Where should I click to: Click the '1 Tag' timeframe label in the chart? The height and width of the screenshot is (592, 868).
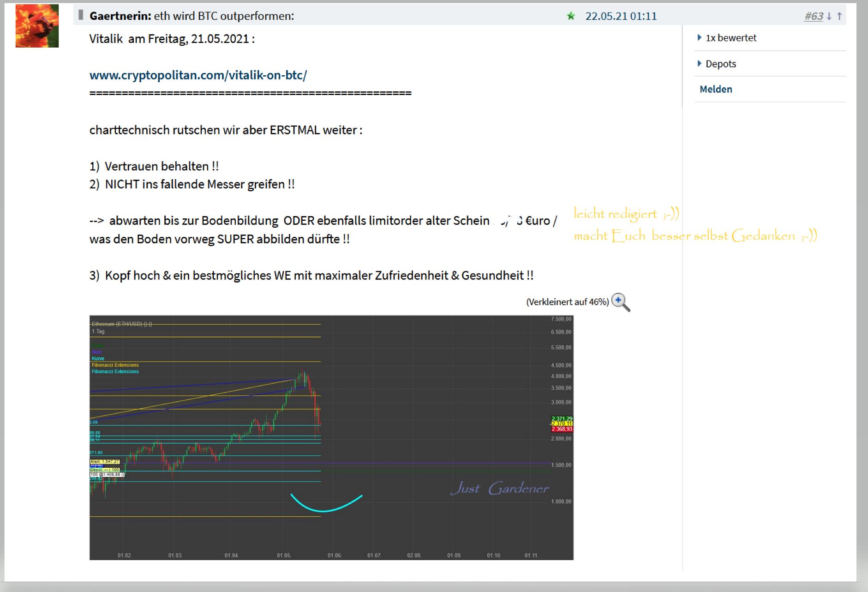97,332
